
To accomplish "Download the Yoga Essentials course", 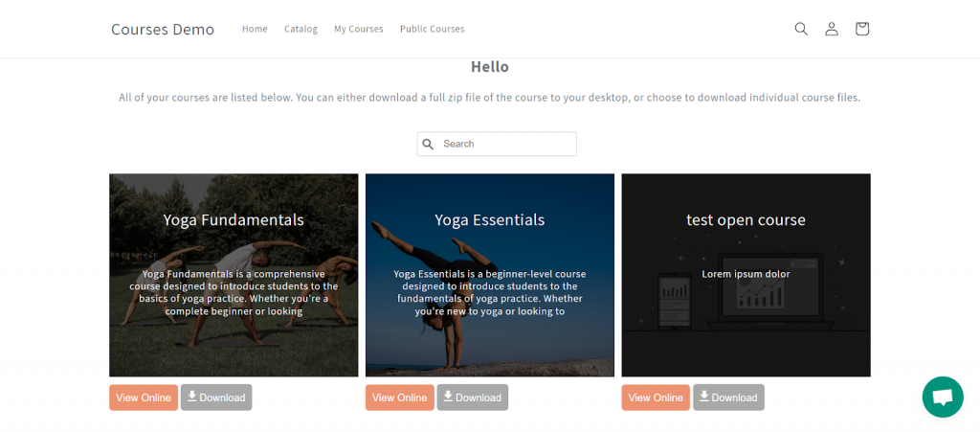I will coord(473,398).
